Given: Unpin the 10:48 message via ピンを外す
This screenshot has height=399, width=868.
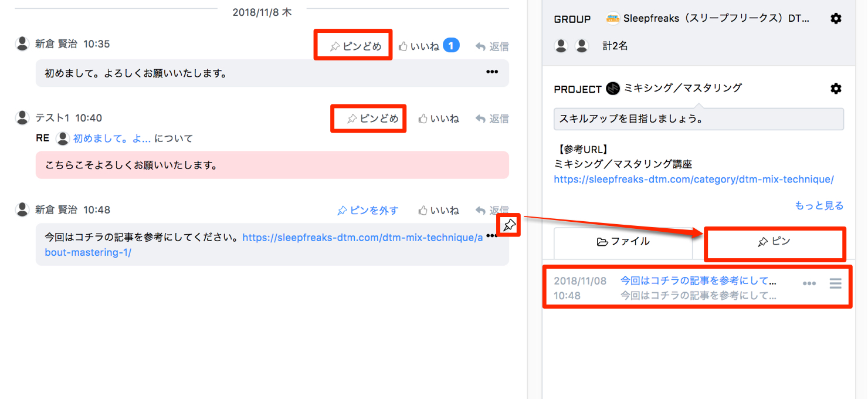Looking at the screenshot, I should coord(368,210).
